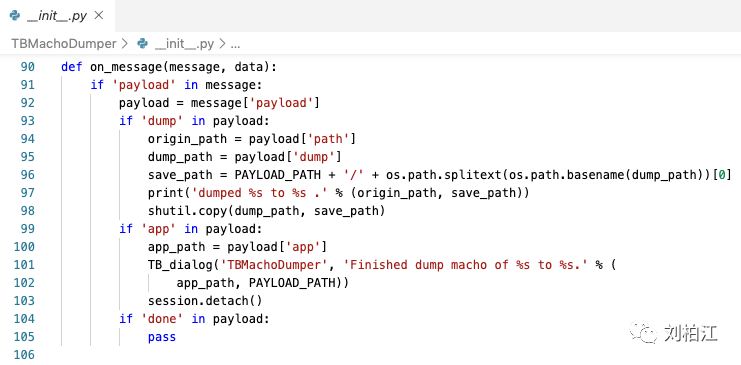Click 'os.path.splitext' on the save_path line
Screen dimensions: 741x365
(443, 175)
